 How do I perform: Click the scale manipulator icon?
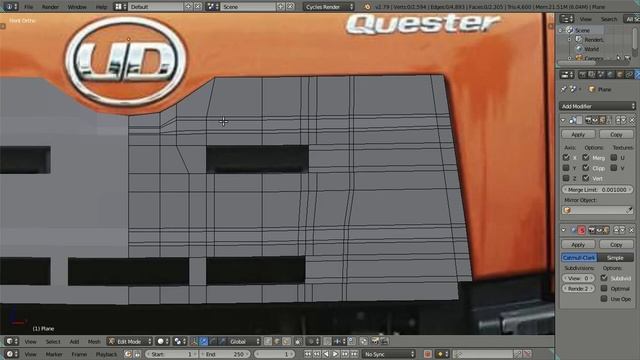point(222,341)
